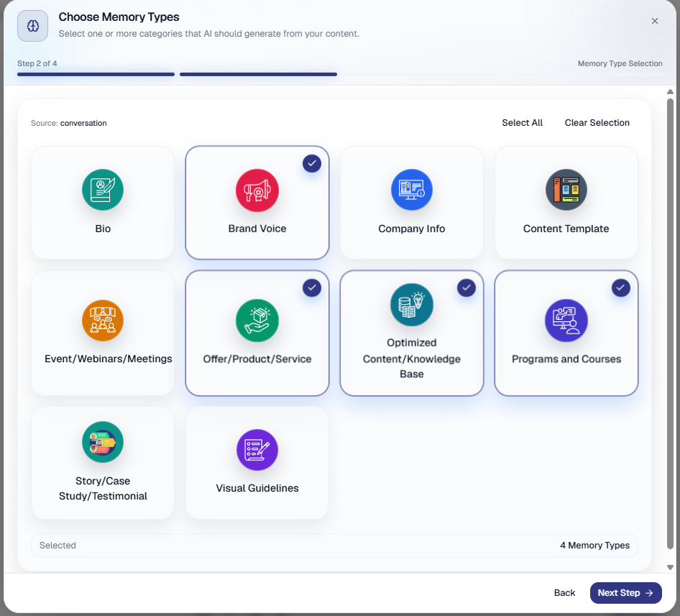The image size is (680, 616).
Task: Uncheck the Brand Voice checkmark
Action: [312, 164]
